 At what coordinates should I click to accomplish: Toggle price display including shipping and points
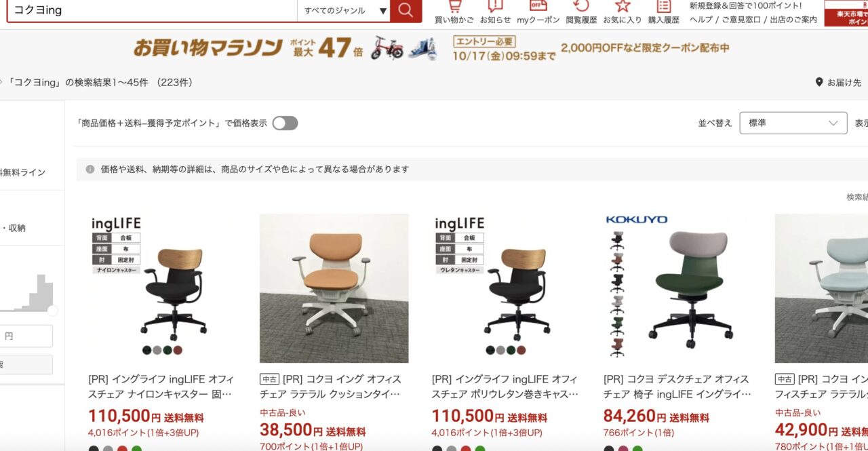tap(285, 123)
